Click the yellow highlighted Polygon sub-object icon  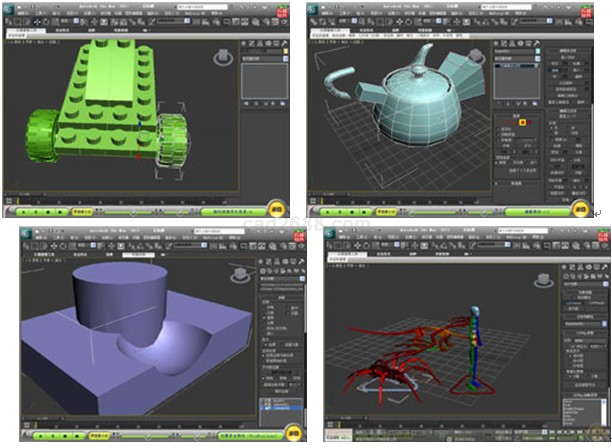[523, 122]
